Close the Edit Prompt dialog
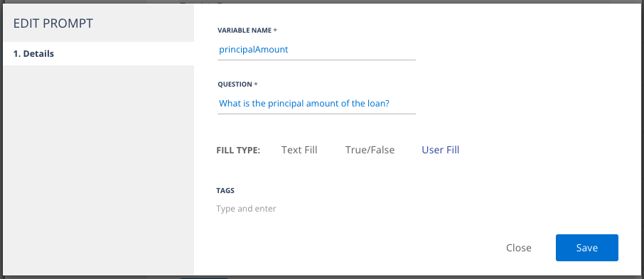Viewport: 644px width, 279px height. coord(518,248)
